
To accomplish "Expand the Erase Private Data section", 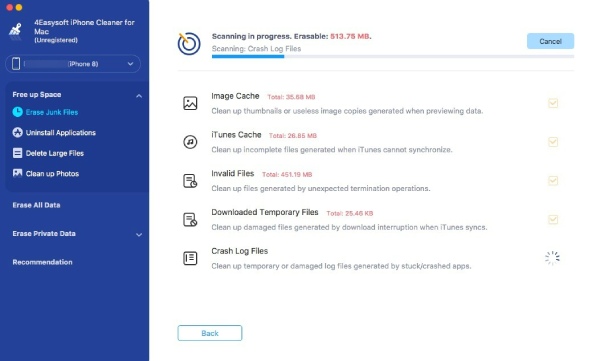I will point(139,235).
